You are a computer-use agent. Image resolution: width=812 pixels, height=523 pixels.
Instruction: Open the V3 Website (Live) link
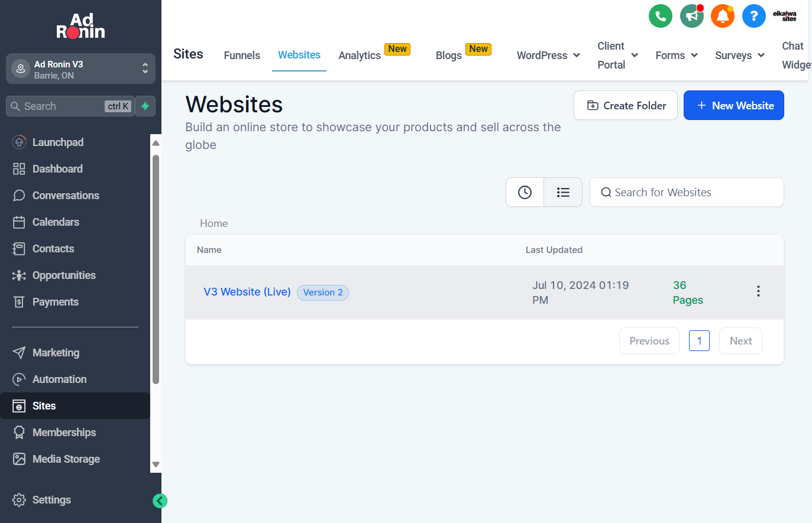247,292
